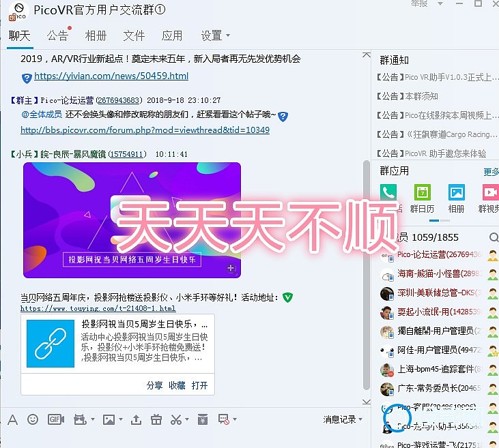Open the cat-face sticker tool
Image resolution: width=499 pixels, height=448 pixels.
pos(80,420)
